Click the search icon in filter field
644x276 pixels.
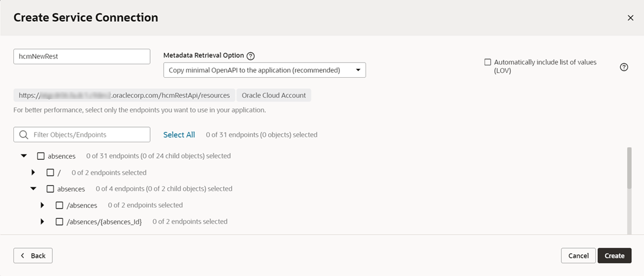tap(24, 134)
